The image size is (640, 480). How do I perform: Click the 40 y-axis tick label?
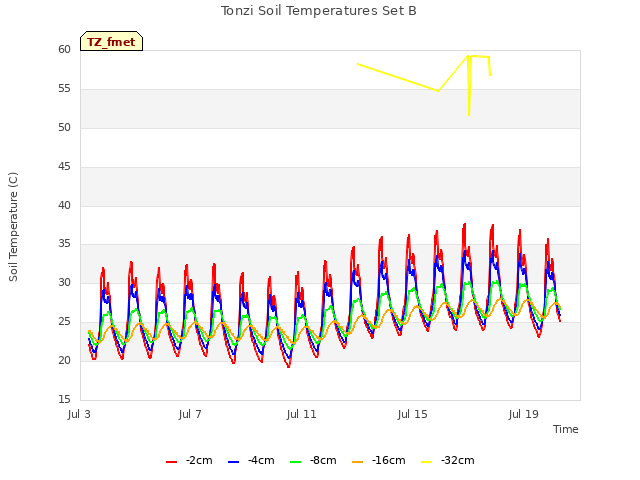tap(64, 205)
